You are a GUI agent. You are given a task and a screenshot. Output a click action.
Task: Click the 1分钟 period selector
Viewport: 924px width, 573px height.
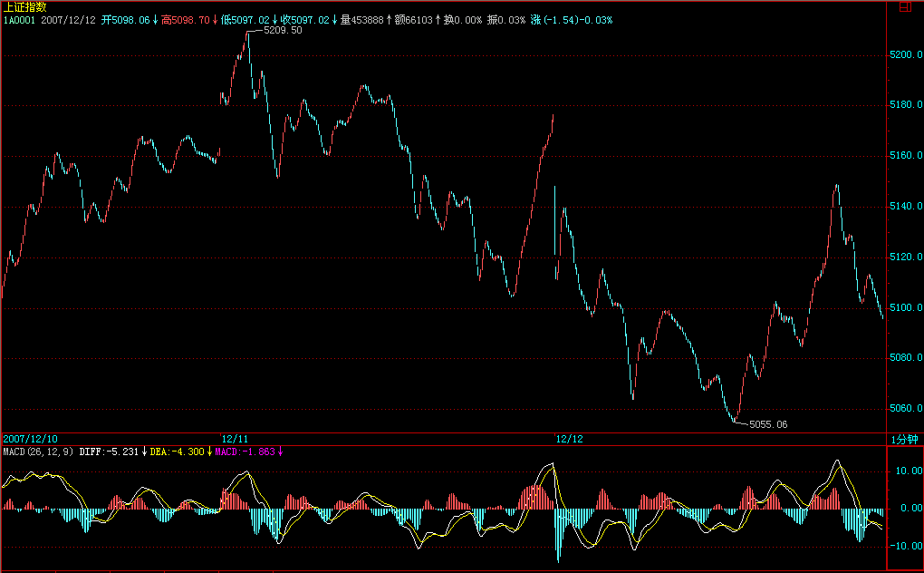pos(904,439)
